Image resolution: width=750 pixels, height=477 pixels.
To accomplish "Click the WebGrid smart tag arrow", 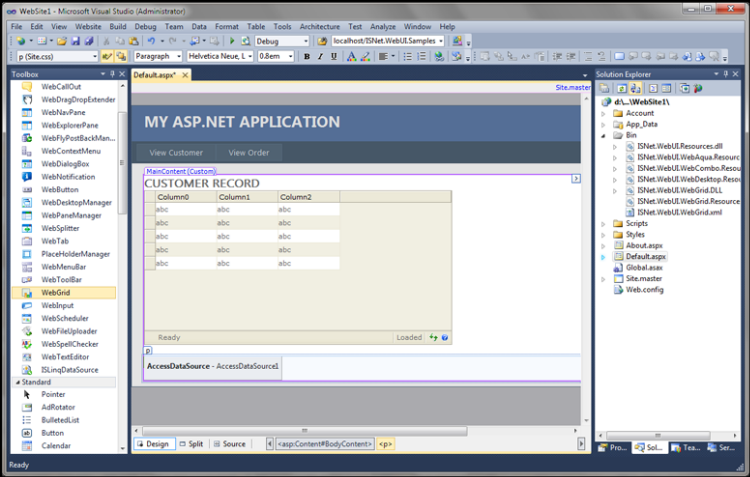I will point(576,178).
